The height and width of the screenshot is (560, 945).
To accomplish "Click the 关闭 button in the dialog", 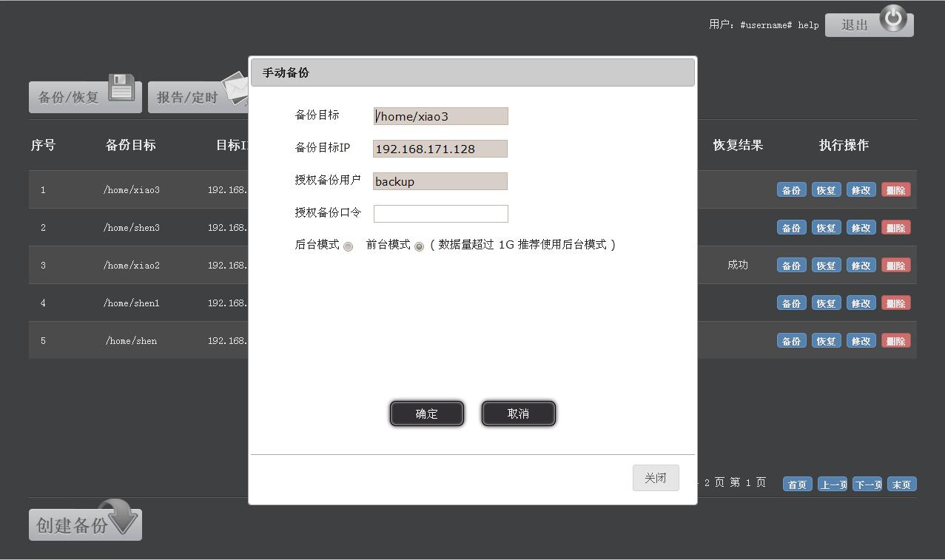I will [x=656, y=478].
